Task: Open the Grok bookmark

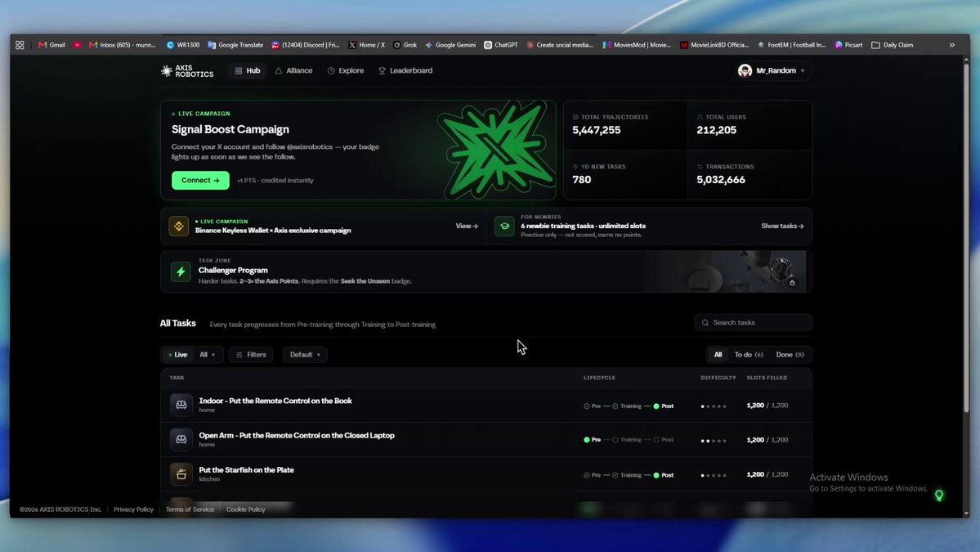Action: point(405,45)
